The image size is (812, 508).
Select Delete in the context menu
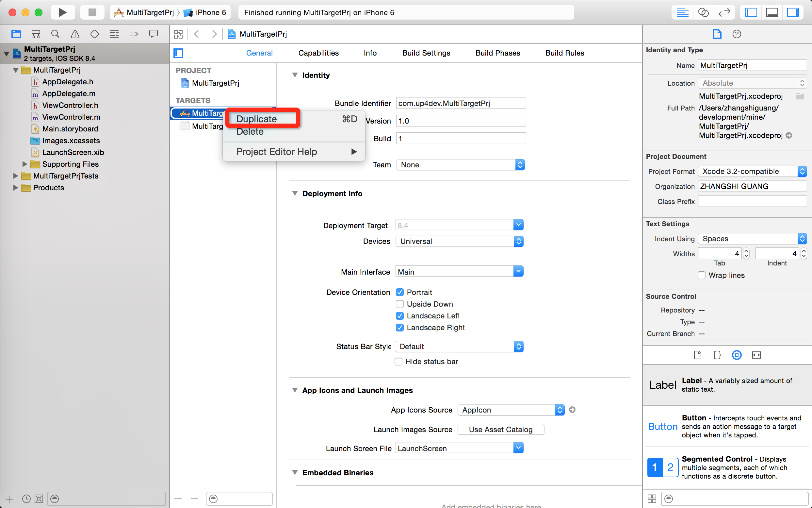coord(250,132)
